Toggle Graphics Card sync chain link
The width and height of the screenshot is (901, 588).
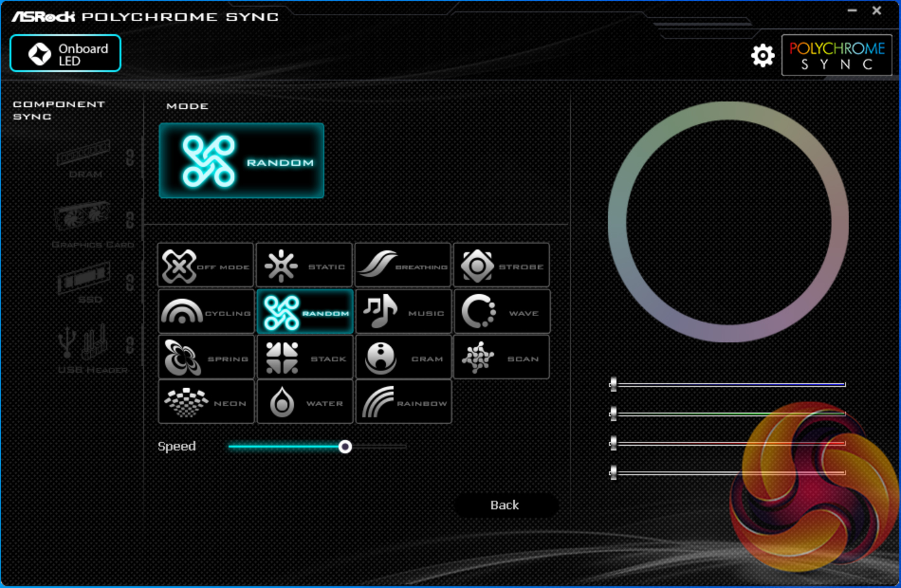click(x=130, y=219)
